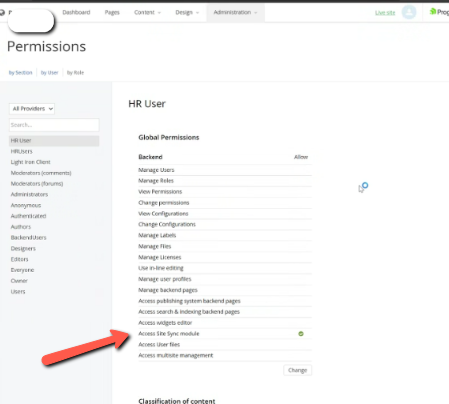This screenshot has height=404, width=449.
Task: Click the Live site link
Action: coord(385,13)
